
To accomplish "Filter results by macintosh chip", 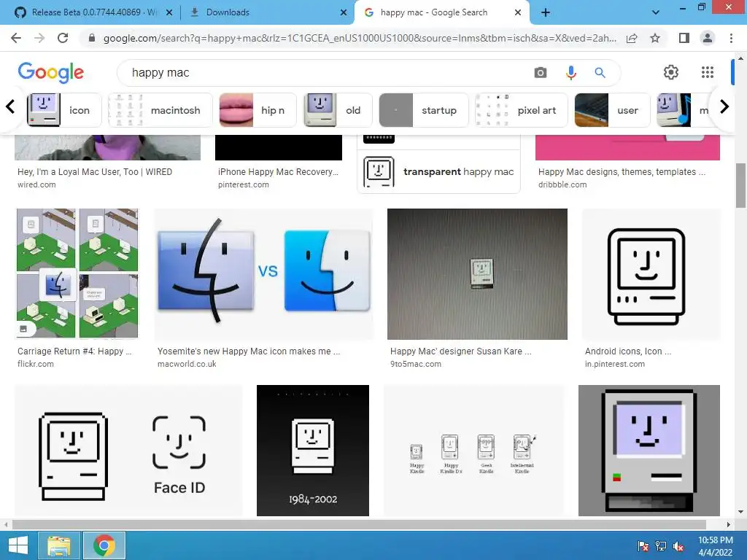I will point(160,110).
